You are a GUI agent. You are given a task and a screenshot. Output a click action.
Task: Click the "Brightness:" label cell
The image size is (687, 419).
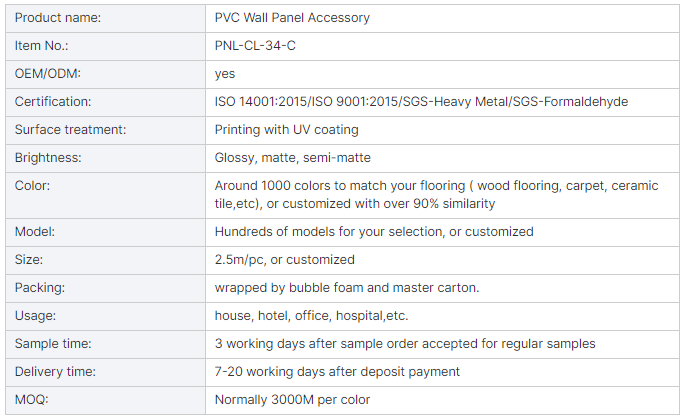click(48, 158)
